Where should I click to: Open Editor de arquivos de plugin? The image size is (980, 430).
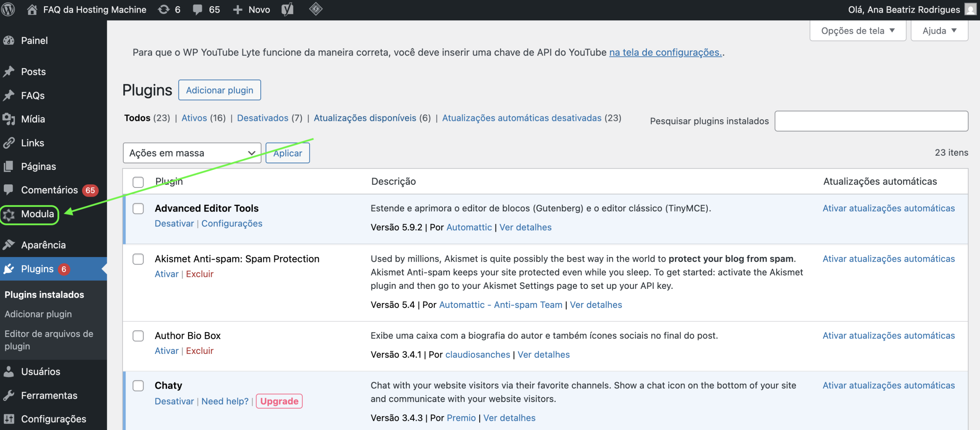click(x=49, y=340)
